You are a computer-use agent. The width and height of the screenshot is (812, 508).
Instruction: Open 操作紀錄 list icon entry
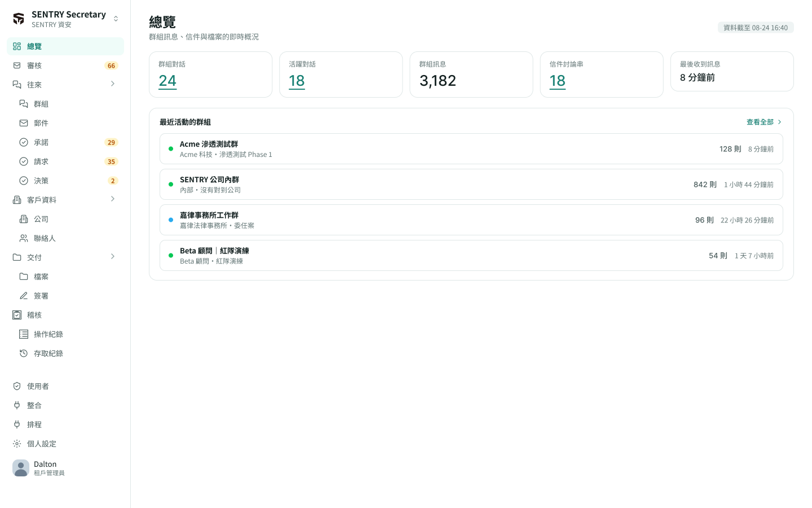coord(24,334)
